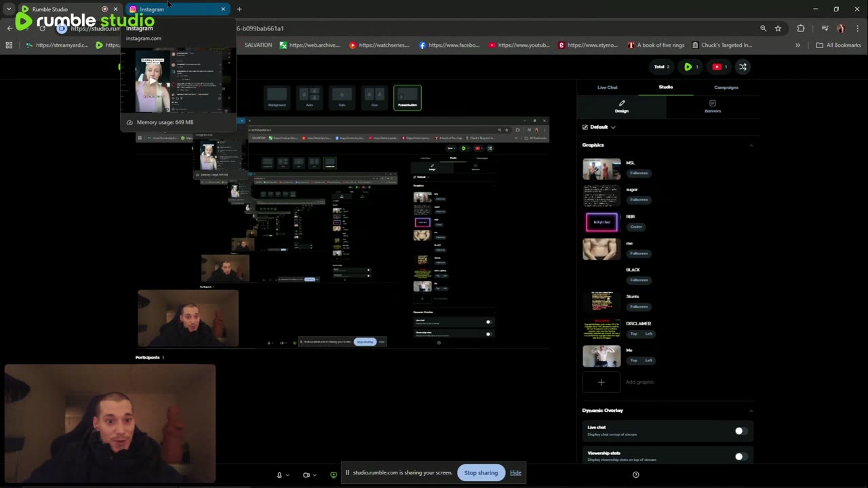868x488 pixels.
Task: Switch to the Studio tab
Action: [x=666, y=87]
